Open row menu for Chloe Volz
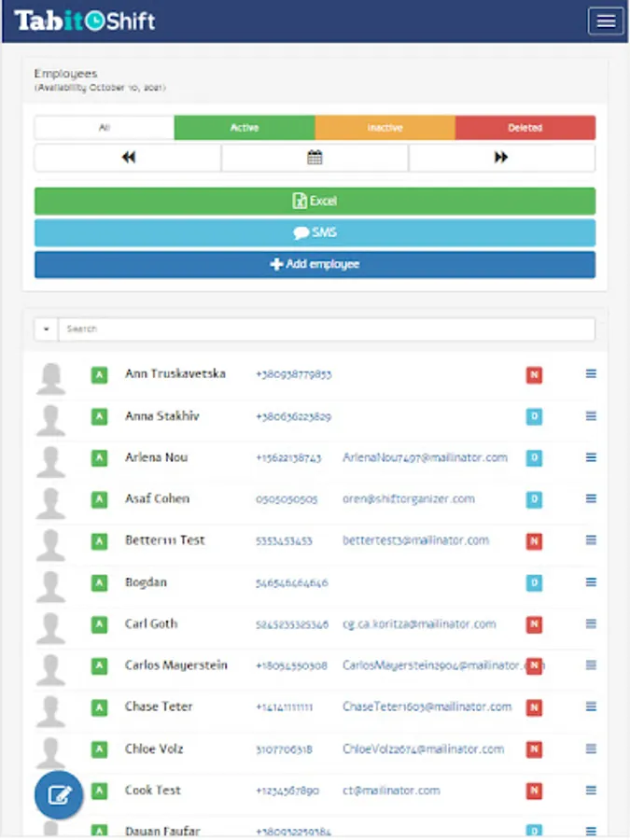 coord(591,749)
